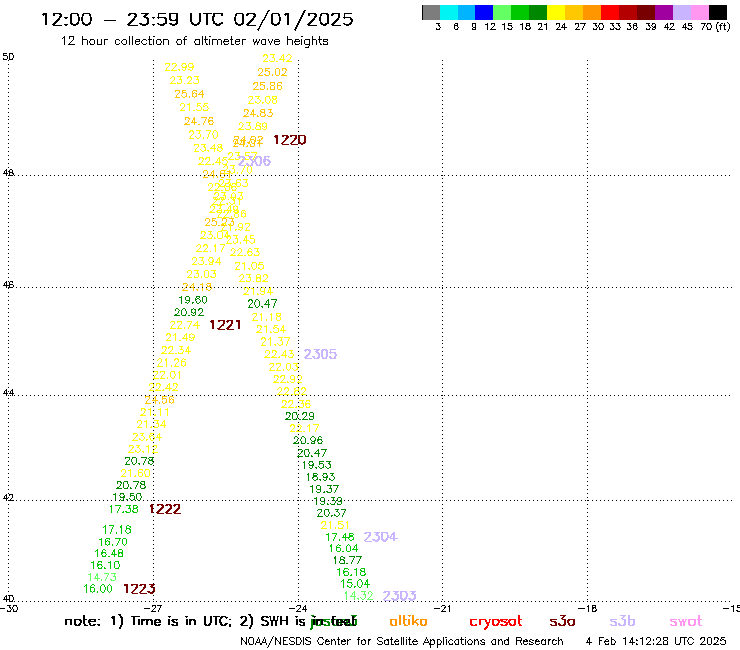Click the wave height value 17.46

tap(340, 537)
